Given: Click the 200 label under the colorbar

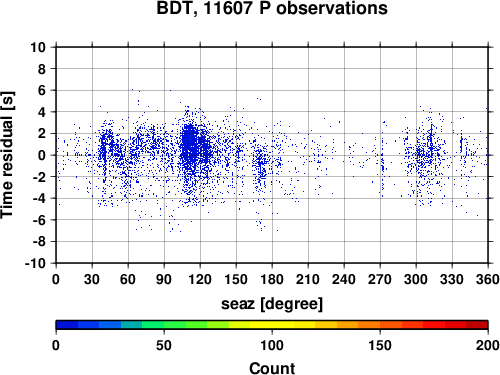Looking at the screenshot, I should (488, 345).
